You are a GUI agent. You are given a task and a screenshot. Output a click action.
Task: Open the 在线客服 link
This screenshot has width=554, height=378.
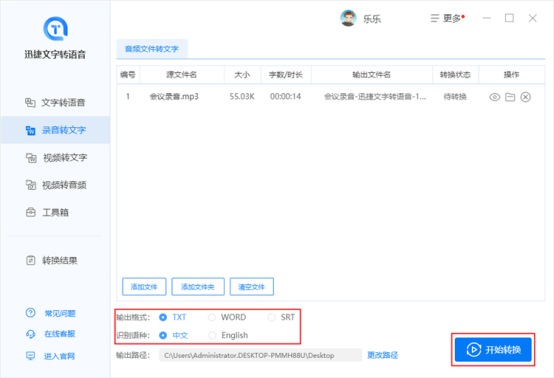point(60,334)
